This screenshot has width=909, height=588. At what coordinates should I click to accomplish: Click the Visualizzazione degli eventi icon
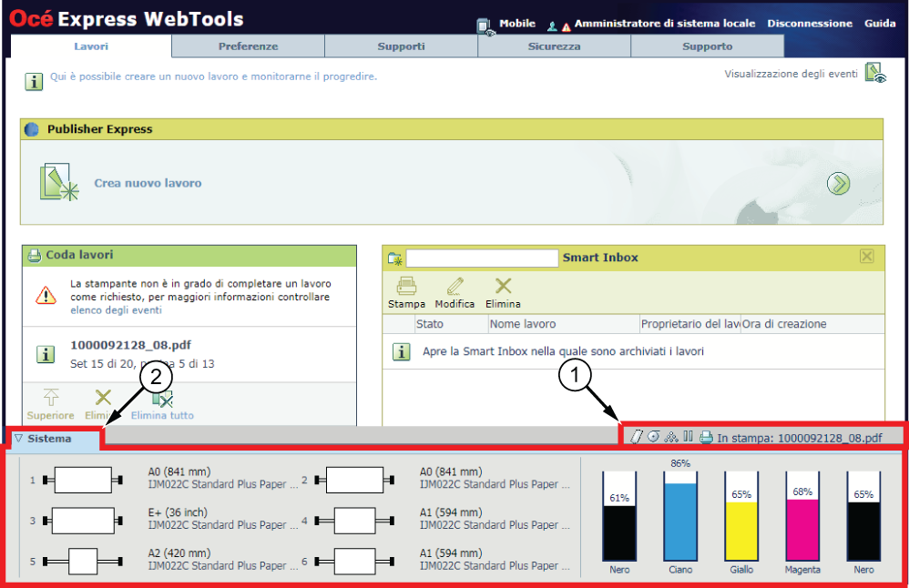click(875, 73)
